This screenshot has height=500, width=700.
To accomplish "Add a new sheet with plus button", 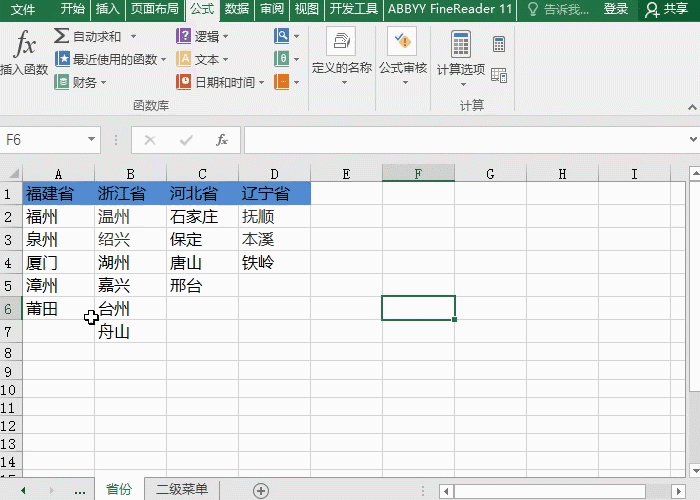I will [261, 491].
